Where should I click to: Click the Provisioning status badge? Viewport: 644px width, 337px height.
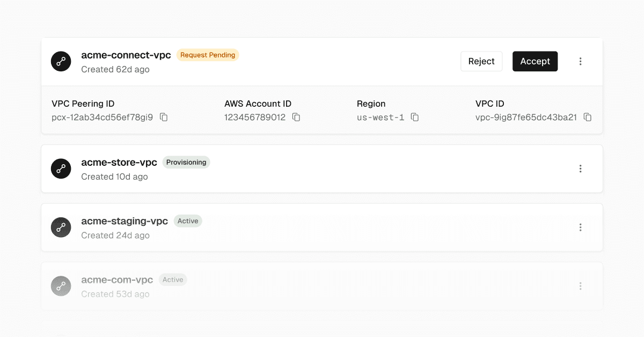pyautogui.click(x=186, y=162)
